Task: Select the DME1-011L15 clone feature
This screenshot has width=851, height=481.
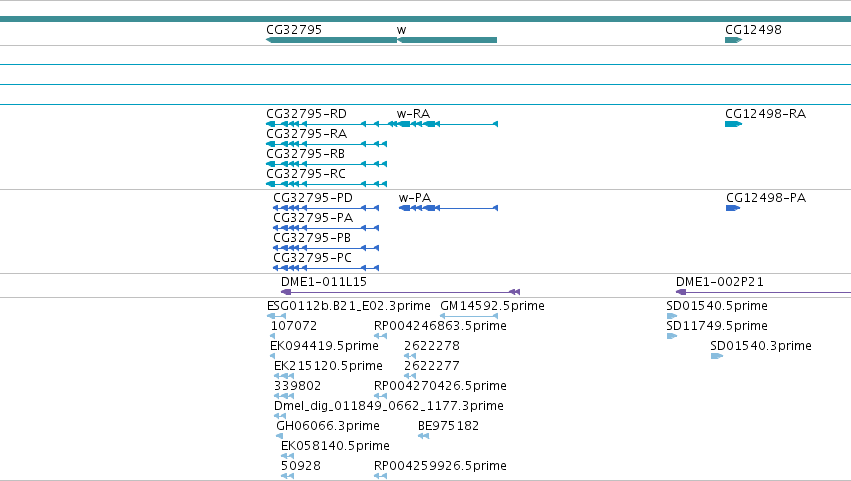Action: 401,292
